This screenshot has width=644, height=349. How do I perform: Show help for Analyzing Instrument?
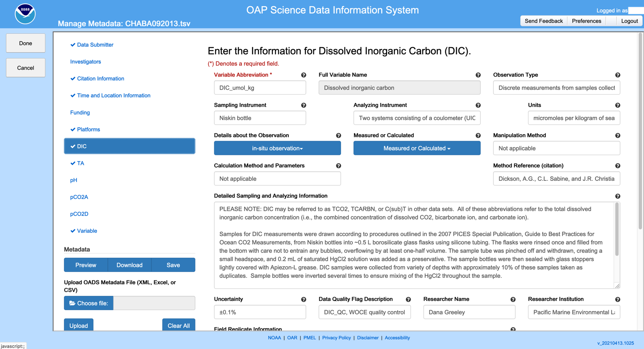coord(478,105)
